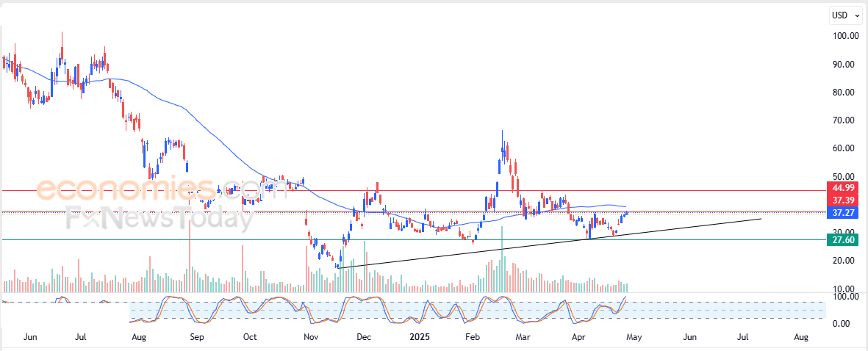Click the Dec time axis label
The width and height of the screenshot is (868, 351).
(x=364, y=336)
